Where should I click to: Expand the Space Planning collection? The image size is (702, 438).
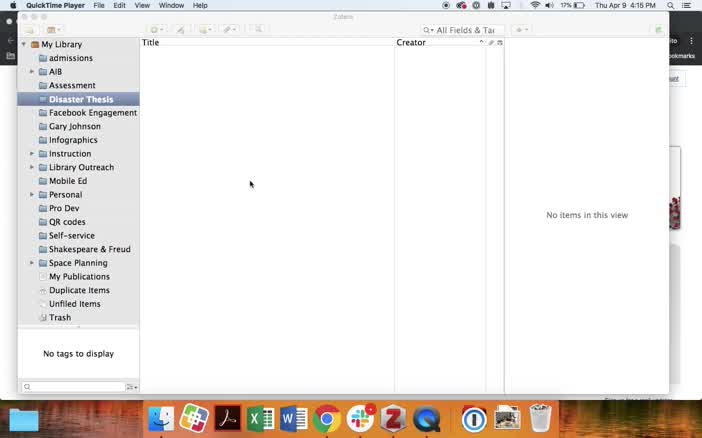click(32, 263)
